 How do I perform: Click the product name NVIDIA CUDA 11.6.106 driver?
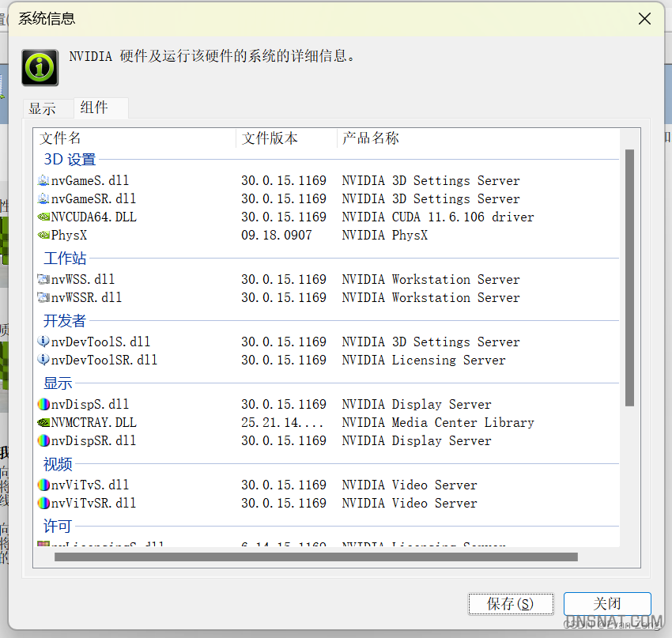coord(438,217)
